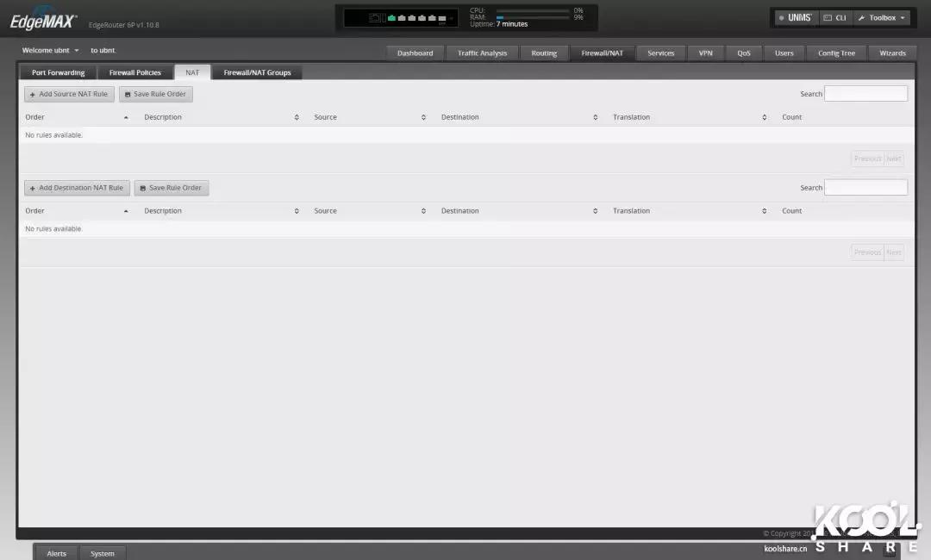Click the 'to ubnt' hostname text
The width and height of the screenshot is (931, 560).
(103, 51)
